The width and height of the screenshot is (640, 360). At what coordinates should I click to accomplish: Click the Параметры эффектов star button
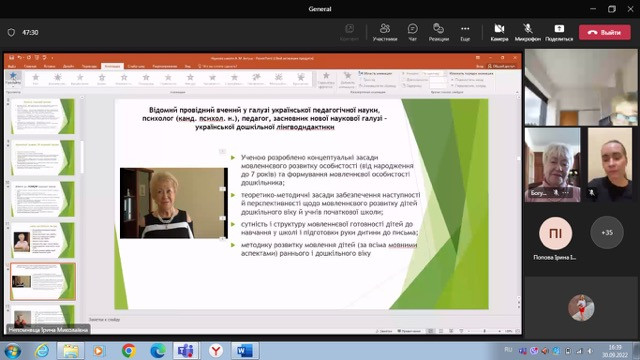click(326, 80)
